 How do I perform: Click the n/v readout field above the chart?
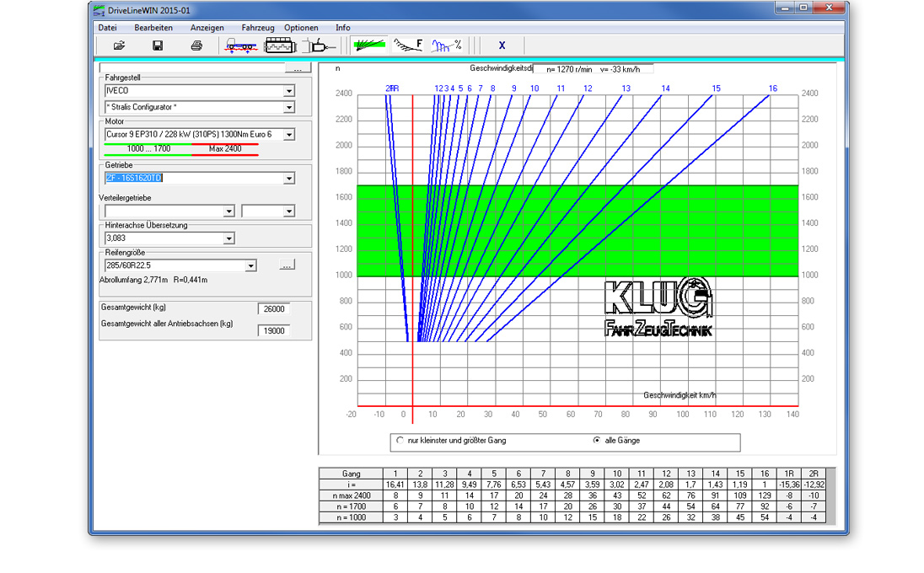[x=593, y=69]
